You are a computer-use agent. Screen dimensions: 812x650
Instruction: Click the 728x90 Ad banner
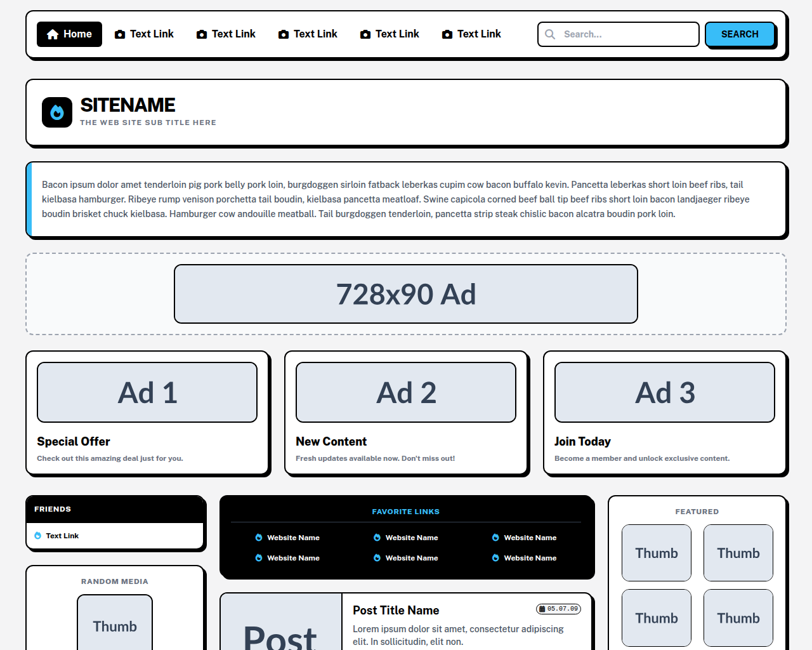[406, 294]
